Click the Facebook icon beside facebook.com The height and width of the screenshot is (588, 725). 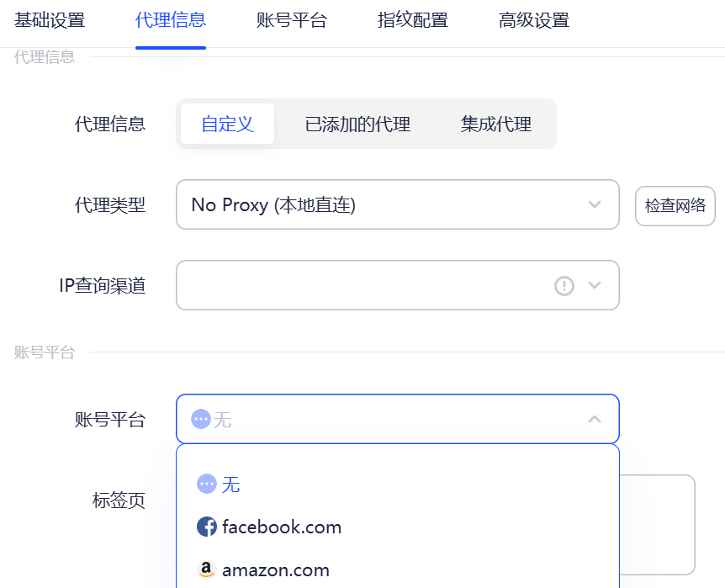coord(207,527)
